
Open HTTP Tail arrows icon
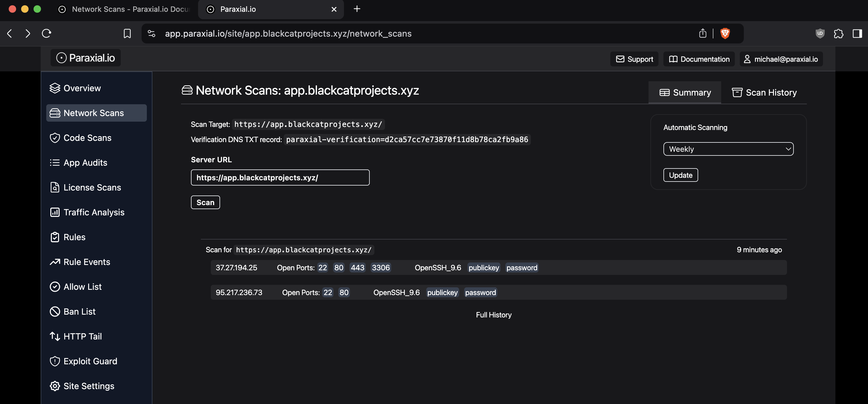tap(55, 336)
